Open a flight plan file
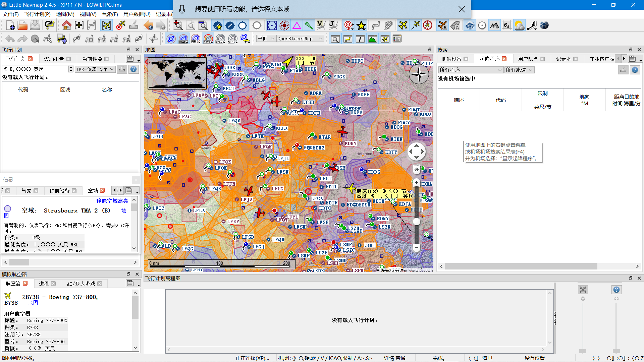 click(x=22, y=25)
